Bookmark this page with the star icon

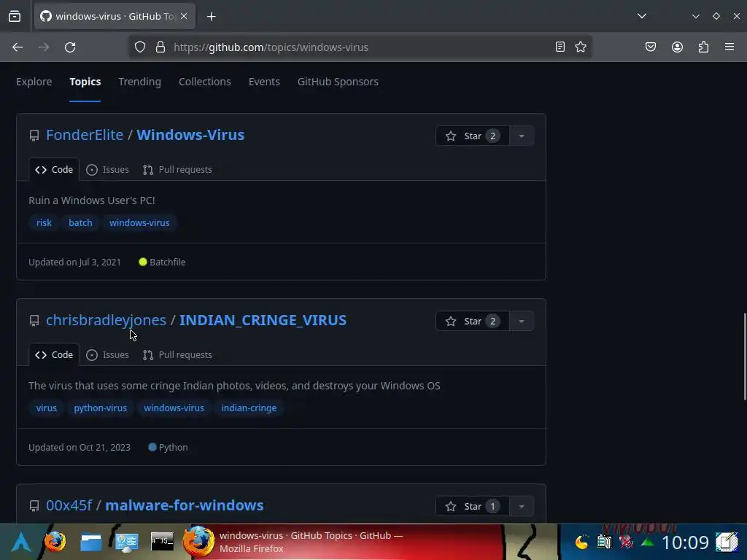[x=580, y=47]
